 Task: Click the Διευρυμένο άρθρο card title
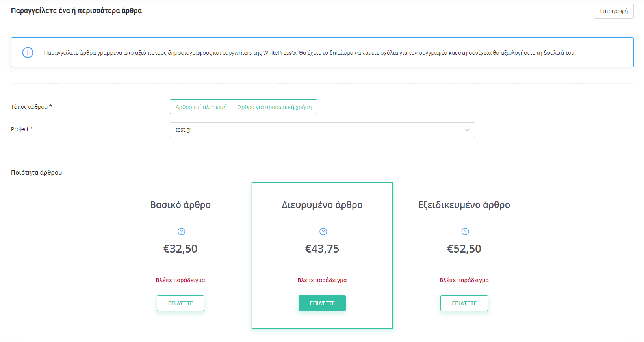(x=322, y=205)
